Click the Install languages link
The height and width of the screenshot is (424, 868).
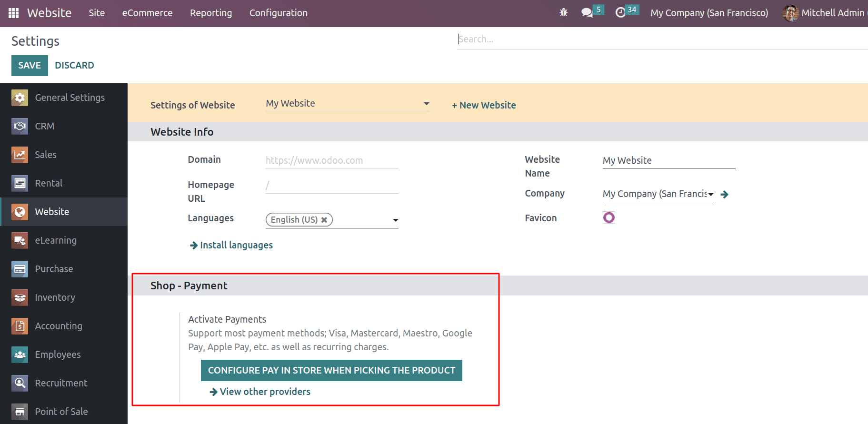pyautogui.click(x=236, y=245)
